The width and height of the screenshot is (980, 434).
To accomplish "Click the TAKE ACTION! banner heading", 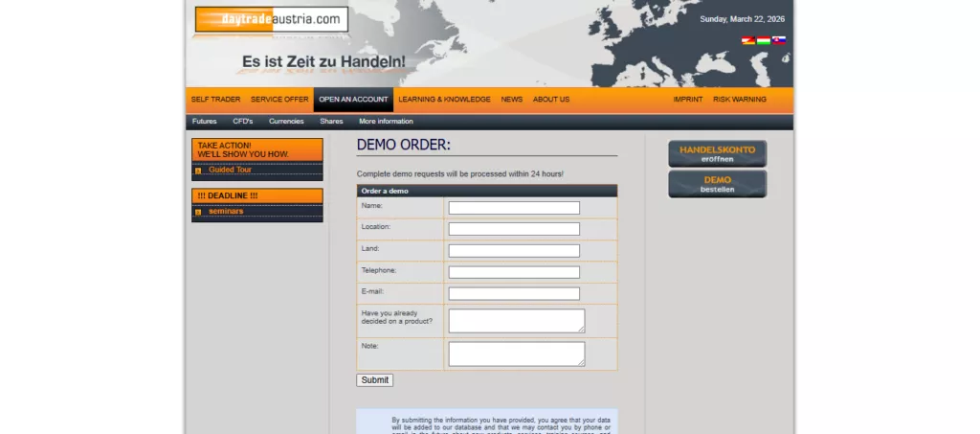I will point(256,150).
